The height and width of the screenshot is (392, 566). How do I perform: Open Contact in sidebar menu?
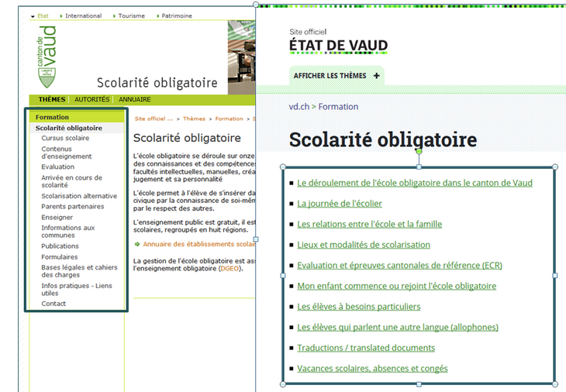click(53, 304)
